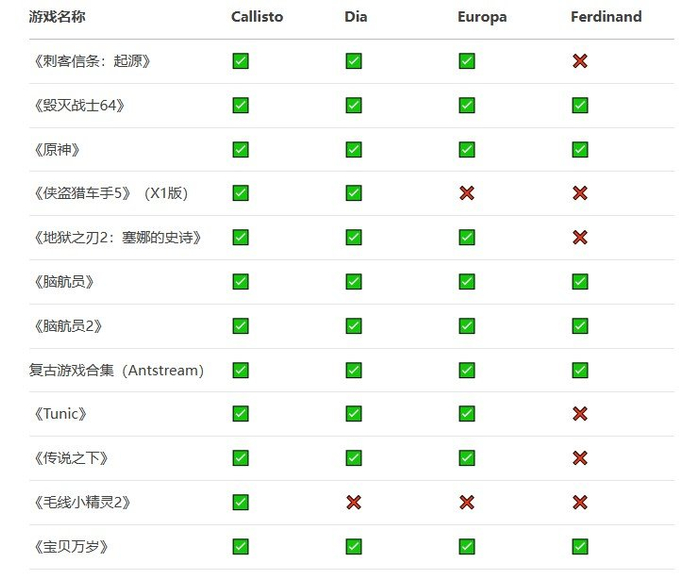Click the green check for 脑航员 under Dia
The image size is (700, 579).
354,281
